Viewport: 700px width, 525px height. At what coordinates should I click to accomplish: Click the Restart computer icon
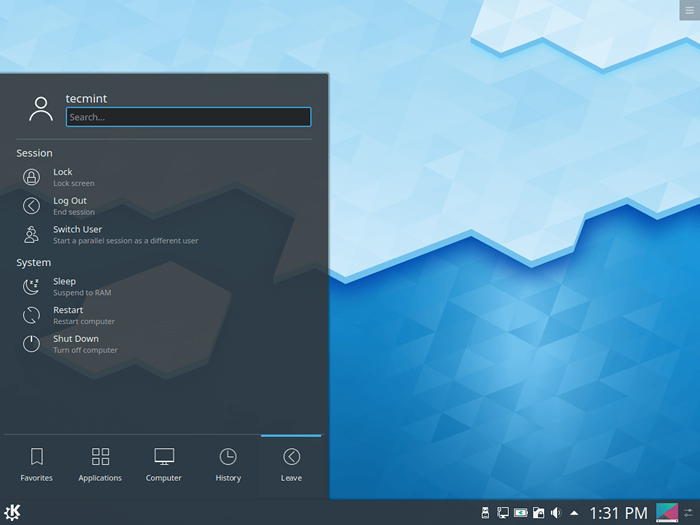click(32, 315)
